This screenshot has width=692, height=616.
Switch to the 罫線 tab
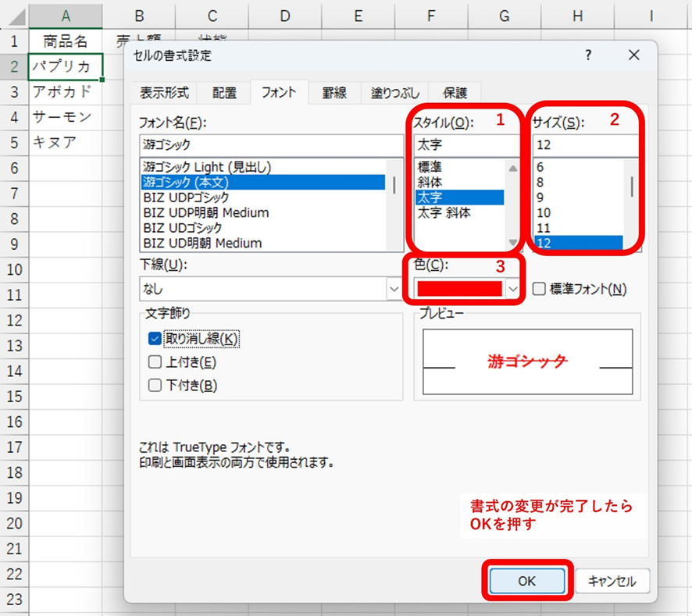tap(334, 93)
